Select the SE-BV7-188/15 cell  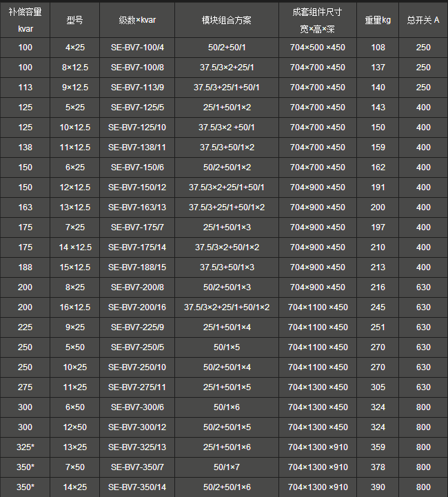point(137,267)
